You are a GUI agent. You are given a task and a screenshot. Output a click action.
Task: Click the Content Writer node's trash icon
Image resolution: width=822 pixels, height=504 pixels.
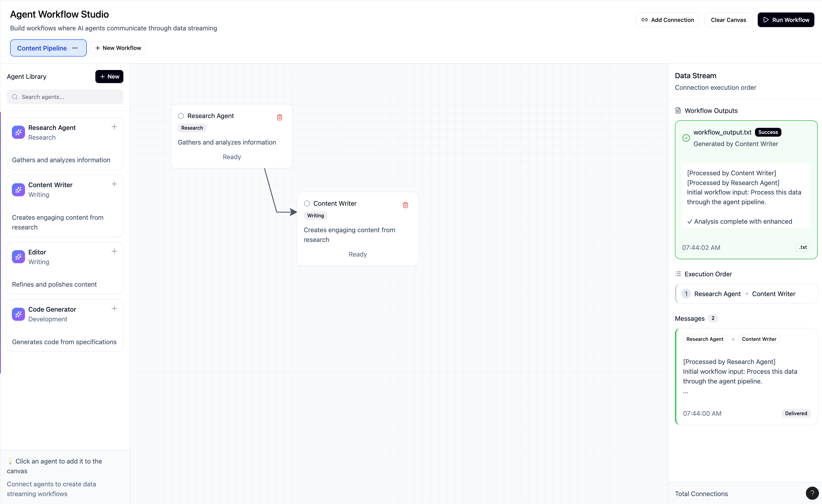[405, 205]
